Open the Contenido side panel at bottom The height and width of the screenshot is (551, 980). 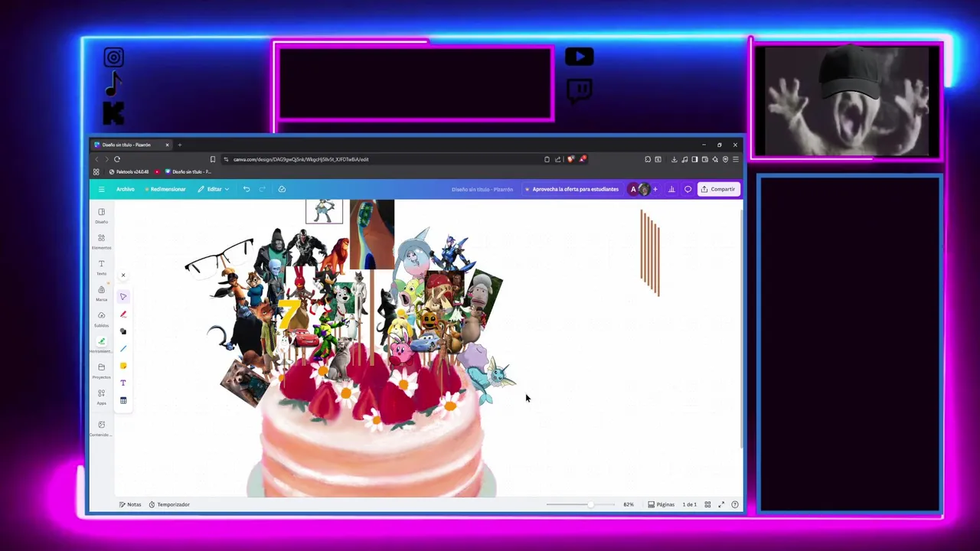point(101,429)
